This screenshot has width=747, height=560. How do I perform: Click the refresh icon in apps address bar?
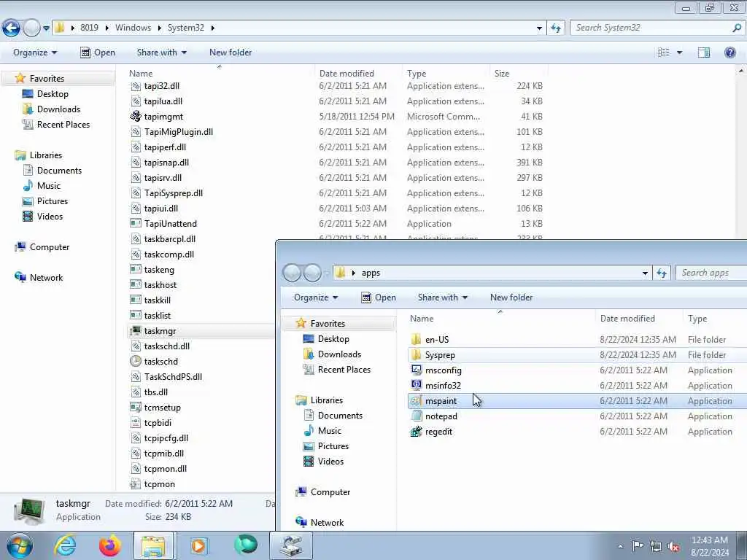click(661, 273)
